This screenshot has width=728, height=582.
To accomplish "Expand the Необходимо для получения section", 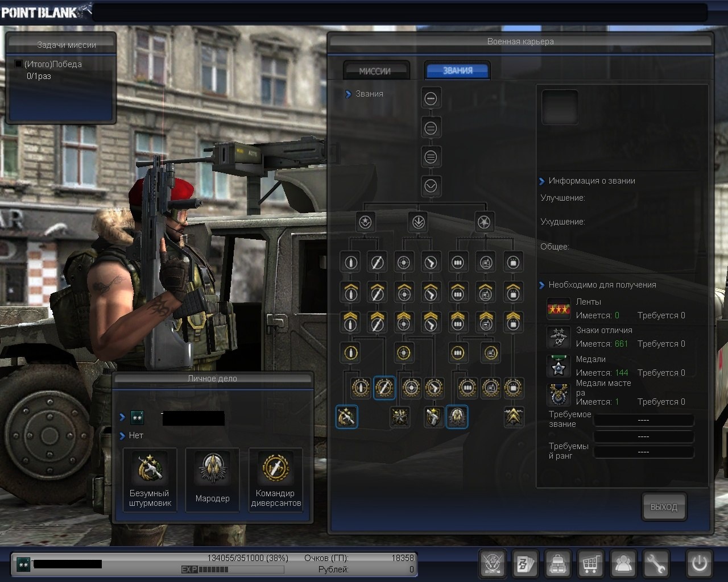I will coord(541,285).
